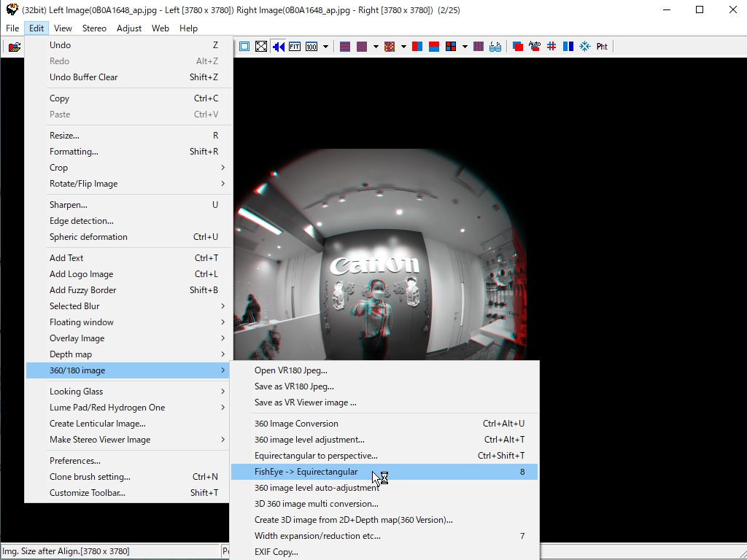This screenshot has height=560, width=747.
Task: Expand the Selected Blur submenu
Action: tap(128, 306)
